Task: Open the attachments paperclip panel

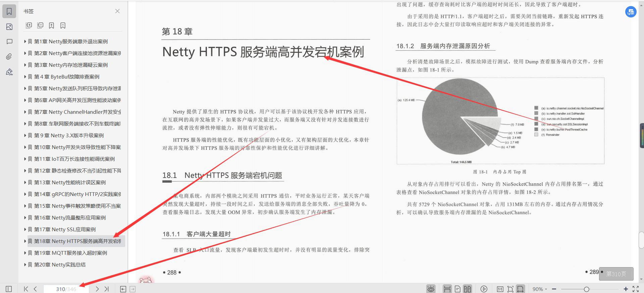Action: click(x=9, y=56)
